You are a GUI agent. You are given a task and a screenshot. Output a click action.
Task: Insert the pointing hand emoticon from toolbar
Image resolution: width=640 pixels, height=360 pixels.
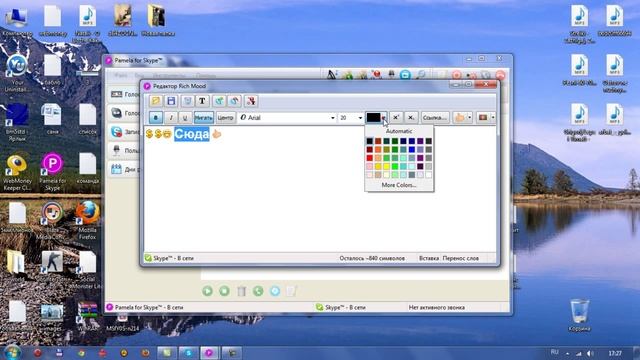pyautogui.click(x=460, y=118)
